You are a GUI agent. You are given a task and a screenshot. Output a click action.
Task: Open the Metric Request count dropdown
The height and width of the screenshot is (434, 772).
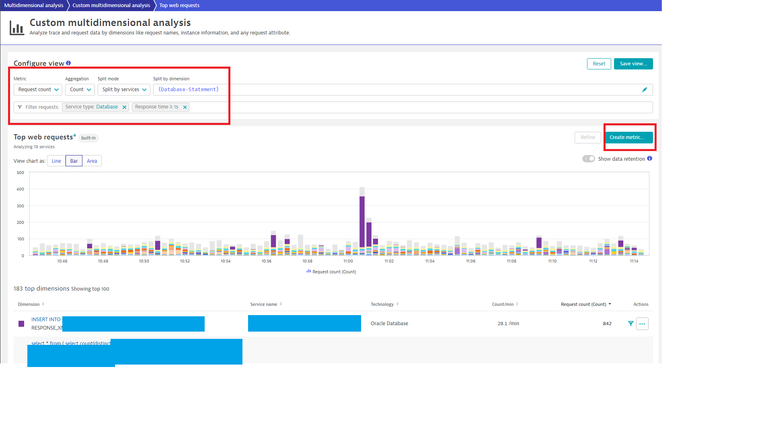pyautogui.click(x=38, y=90)
